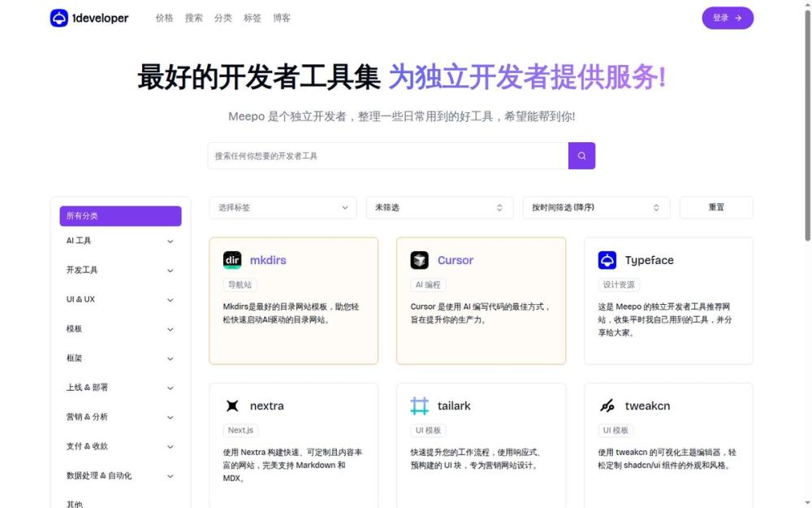Open the Cursor card logo
This screenshot has height=508, width=812.
click(420, 260)
